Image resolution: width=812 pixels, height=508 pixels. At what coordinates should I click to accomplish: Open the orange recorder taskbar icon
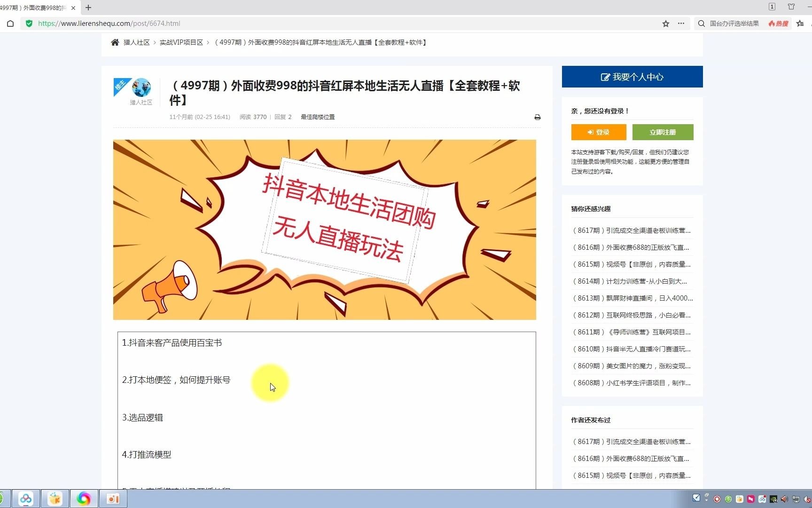(113, 499)
